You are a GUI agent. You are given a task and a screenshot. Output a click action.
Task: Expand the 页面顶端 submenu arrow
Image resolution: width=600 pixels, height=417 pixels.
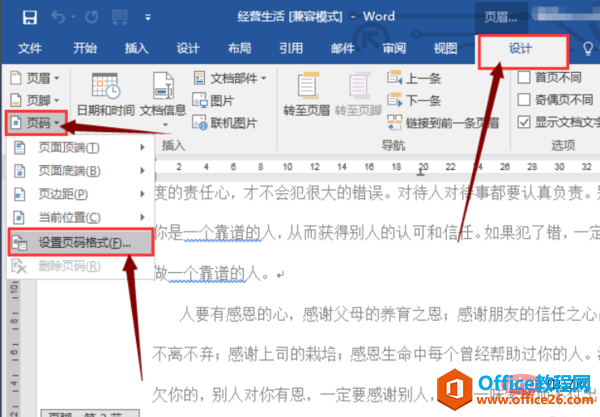pos(142,147)
